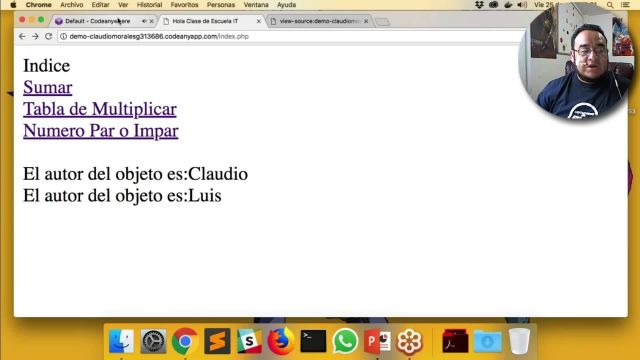Open WhatsApp from the Dock
Screen dimensions: 640x360
pos(345,341)
